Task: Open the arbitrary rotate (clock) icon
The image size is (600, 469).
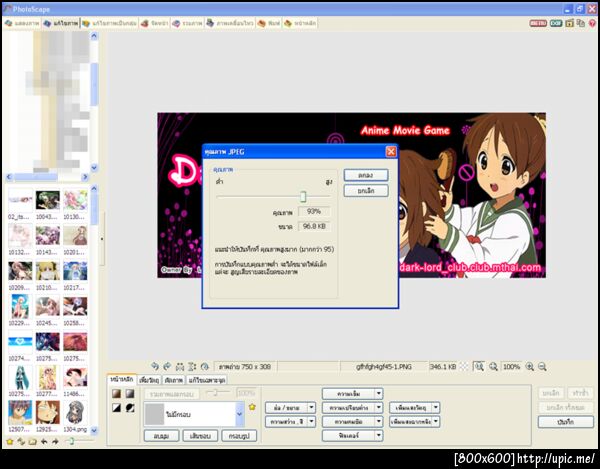Action: click(205, 366)
